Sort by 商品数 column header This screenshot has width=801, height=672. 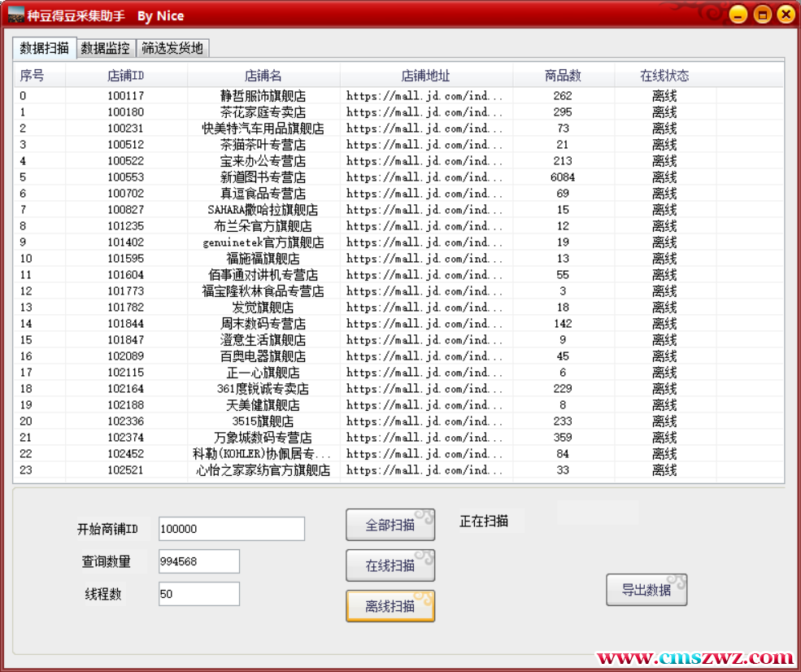tap(563, 76)
